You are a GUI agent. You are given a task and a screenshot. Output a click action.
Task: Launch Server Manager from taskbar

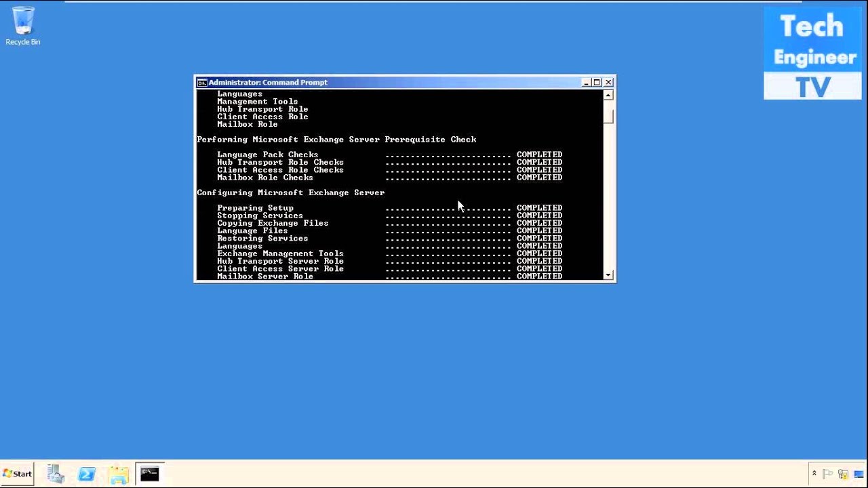coord(56,474)
